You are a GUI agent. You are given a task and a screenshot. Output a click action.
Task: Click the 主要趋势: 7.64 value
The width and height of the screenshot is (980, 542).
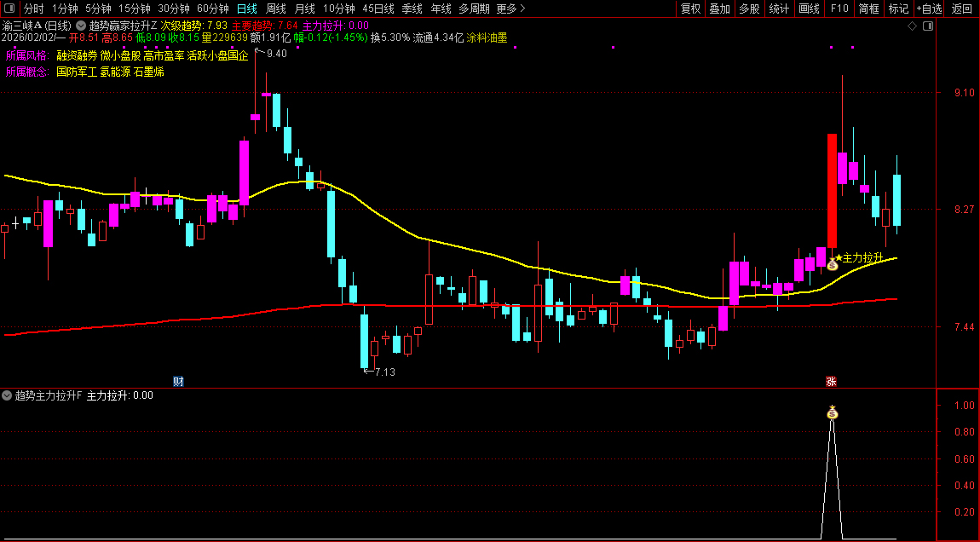pyautogui.click(x=265, y=26)
